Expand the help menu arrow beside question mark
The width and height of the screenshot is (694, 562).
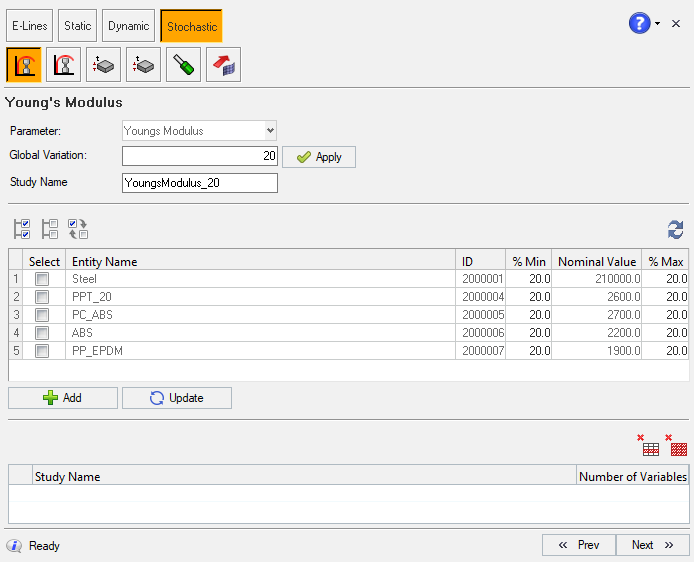(657, 23)
